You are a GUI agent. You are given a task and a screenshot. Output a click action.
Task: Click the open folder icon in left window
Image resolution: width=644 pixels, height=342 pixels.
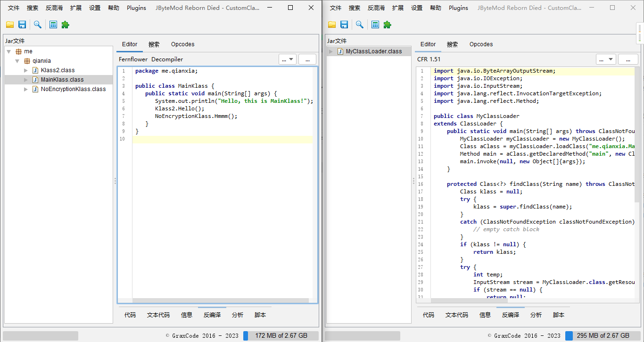pos(10,25)
